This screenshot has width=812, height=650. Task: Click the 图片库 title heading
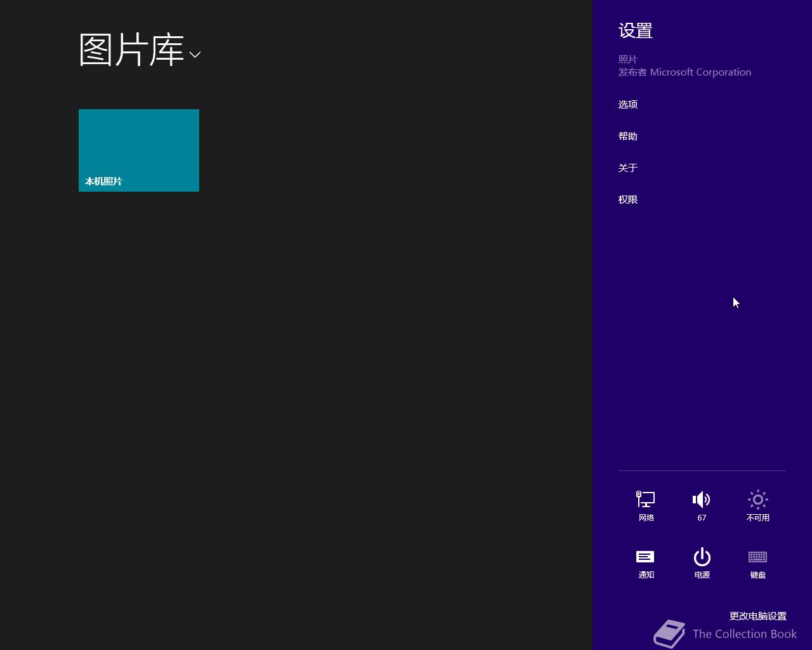coord(131,50)
